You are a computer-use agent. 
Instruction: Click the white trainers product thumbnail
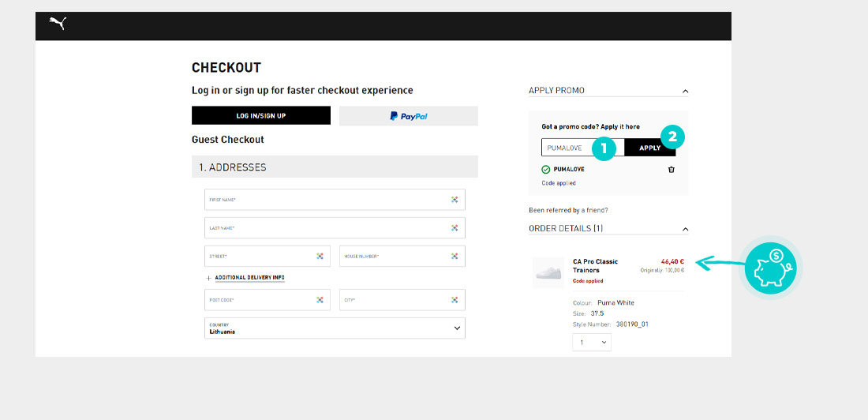click(x=548, y=272)
